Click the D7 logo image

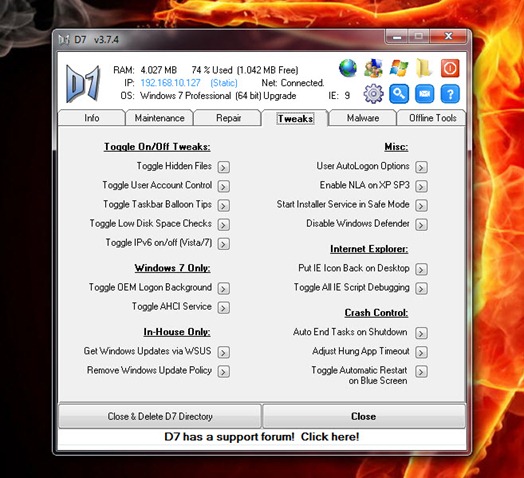tap(83, 84)
